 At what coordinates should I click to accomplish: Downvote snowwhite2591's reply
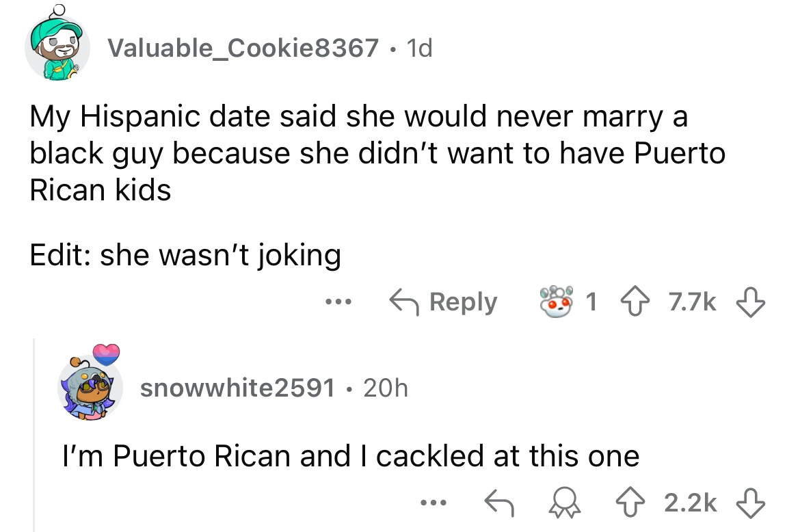(x=750, y=504)
